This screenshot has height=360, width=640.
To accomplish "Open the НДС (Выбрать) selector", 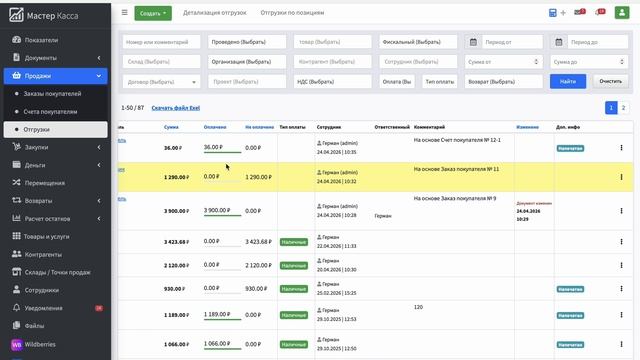I will click(x=333, y=82).
